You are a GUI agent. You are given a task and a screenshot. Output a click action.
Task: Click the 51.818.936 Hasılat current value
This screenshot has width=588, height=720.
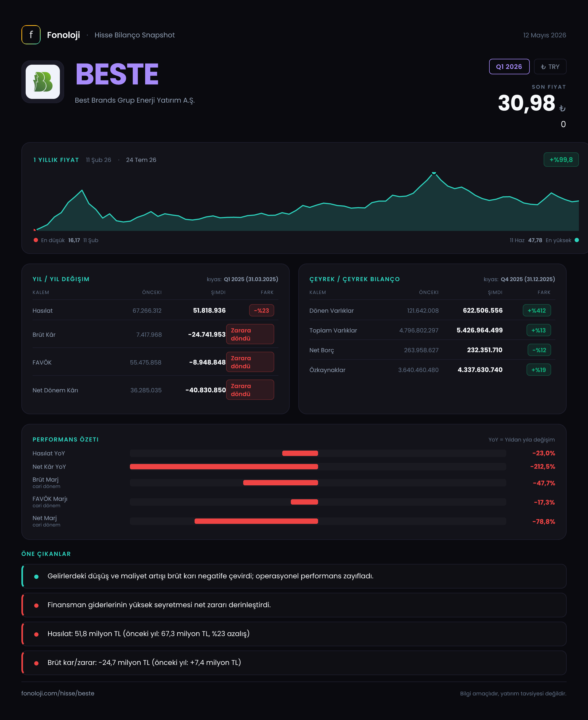(x=209, y=311)
